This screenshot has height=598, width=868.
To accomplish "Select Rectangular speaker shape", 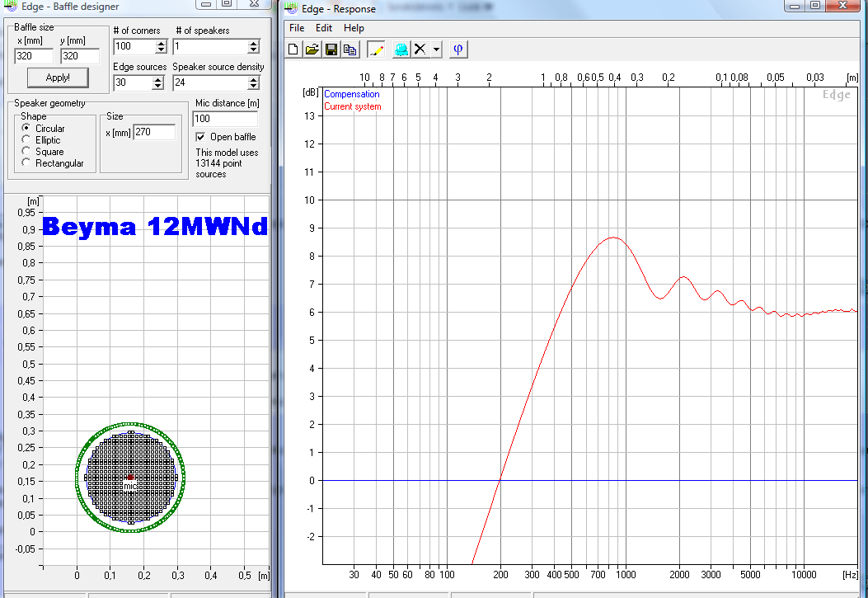I will pos(26,162).
